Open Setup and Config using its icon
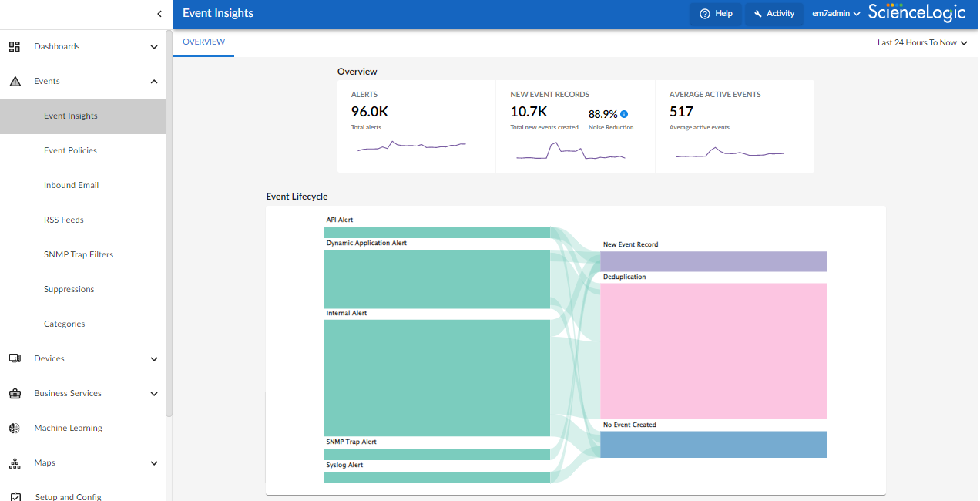 14,496
